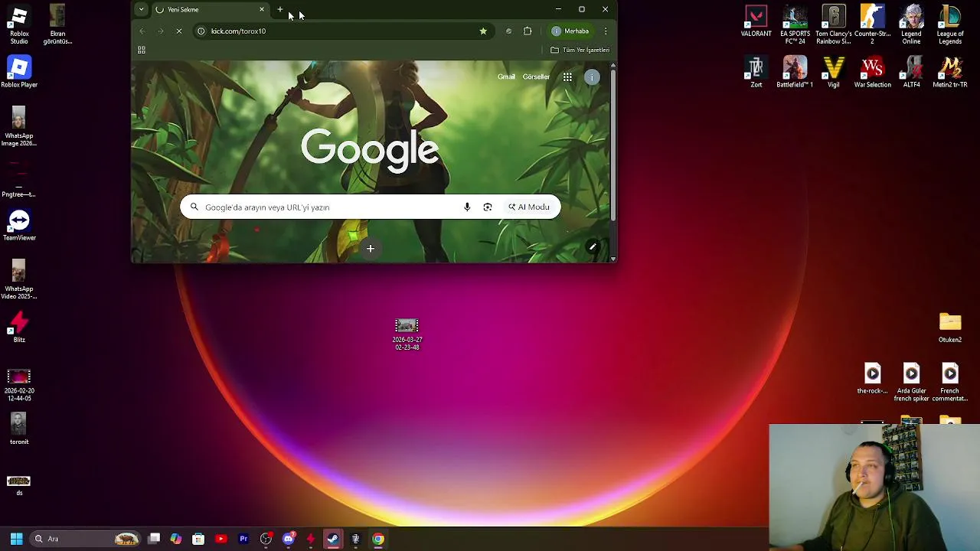Image resolution: width=980 pixels, height=551 pixels.
Task: Select the WhatsApp Image 2026 file
Action: [x=19, y=126]
